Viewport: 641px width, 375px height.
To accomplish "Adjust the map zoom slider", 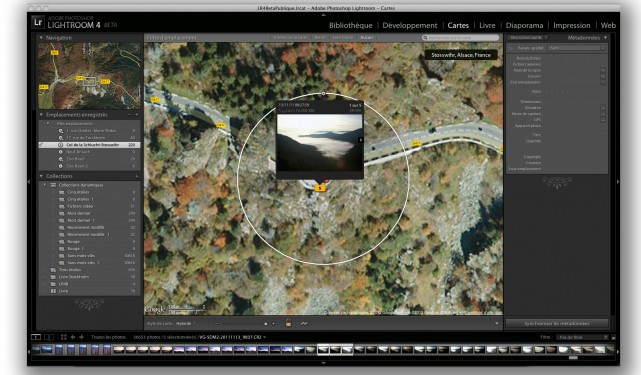I will (244, 323).
